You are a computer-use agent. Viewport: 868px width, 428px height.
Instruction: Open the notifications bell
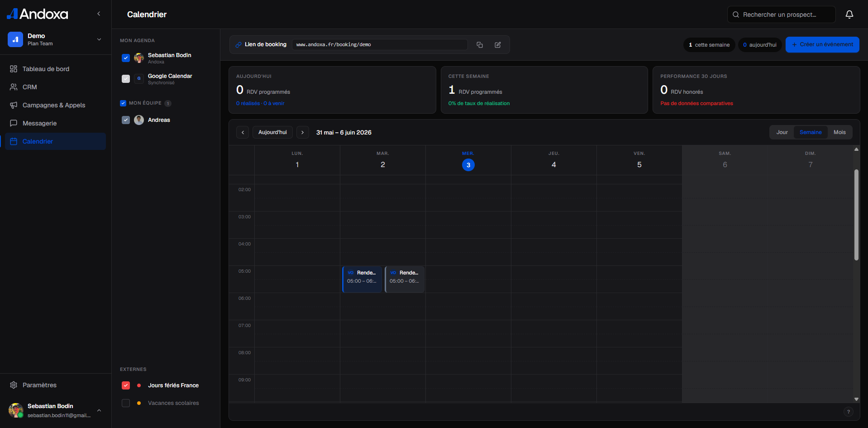pyautogui.click(x=849, y=14)
